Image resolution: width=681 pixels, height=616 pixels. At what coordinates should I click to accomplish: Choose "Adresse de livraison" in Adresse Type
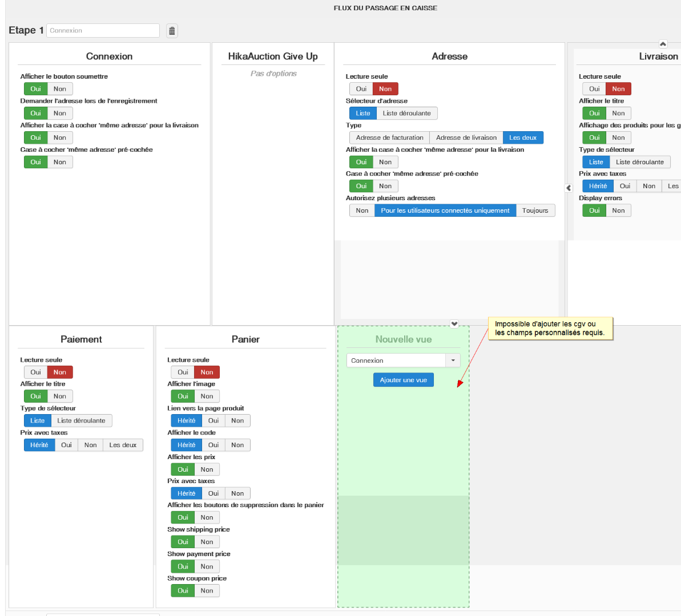click(466, 137)
